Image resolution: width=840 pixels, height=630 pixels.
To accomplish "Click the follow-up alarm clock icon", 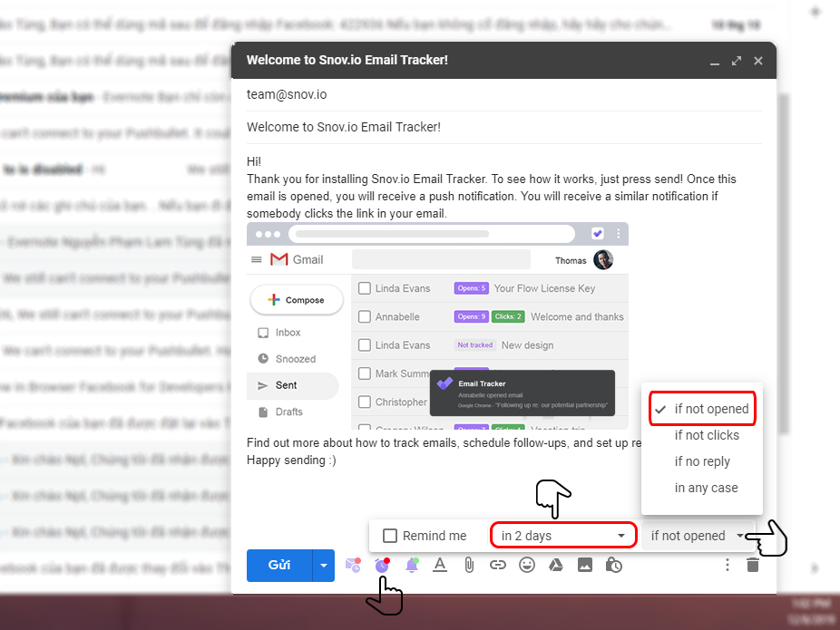I will [x=382, y=565].
